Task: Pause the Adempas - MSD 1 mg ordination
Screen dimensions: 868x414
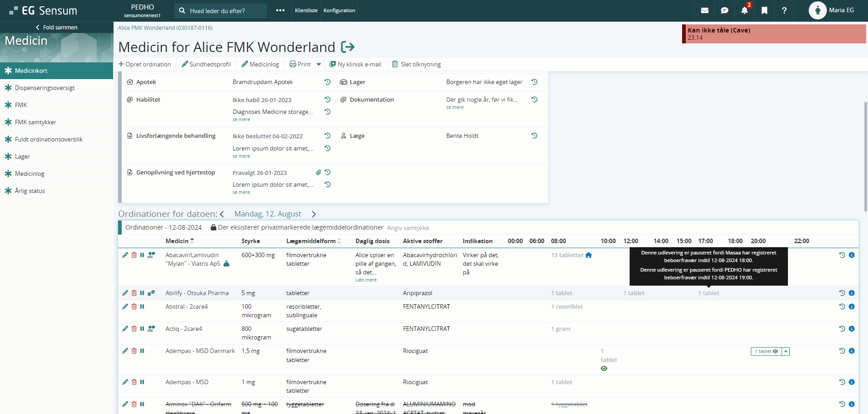Action: pos(142,382)
